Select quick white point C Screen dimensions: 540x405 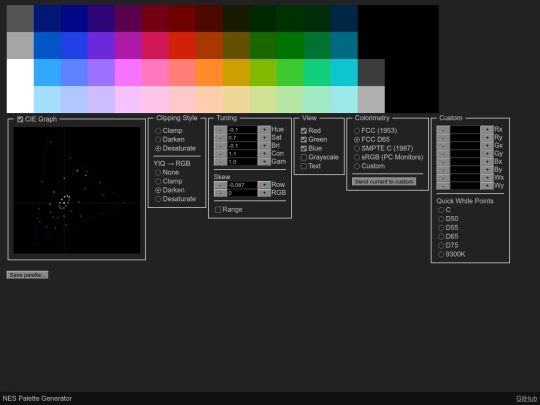click(441, 210)
